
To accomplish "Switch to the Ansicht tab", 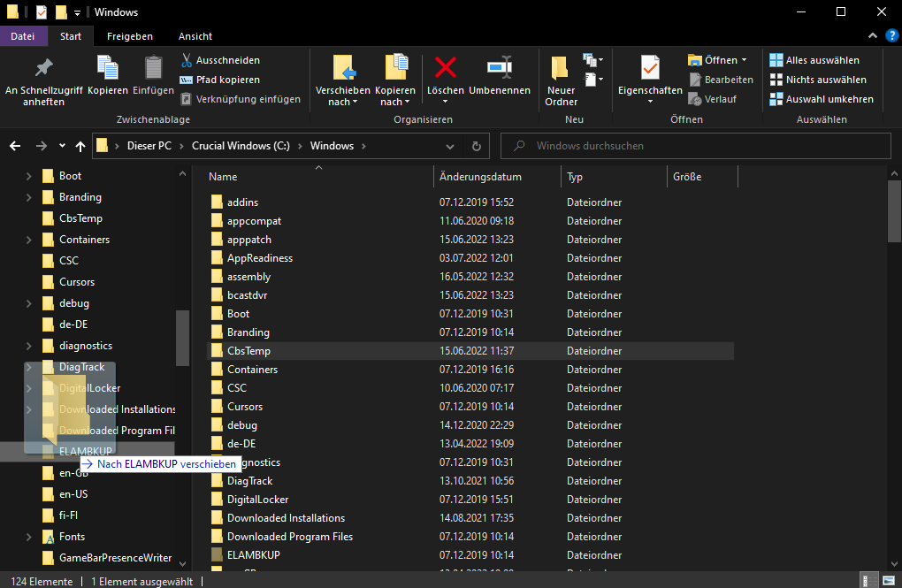I will click(195, 36).
